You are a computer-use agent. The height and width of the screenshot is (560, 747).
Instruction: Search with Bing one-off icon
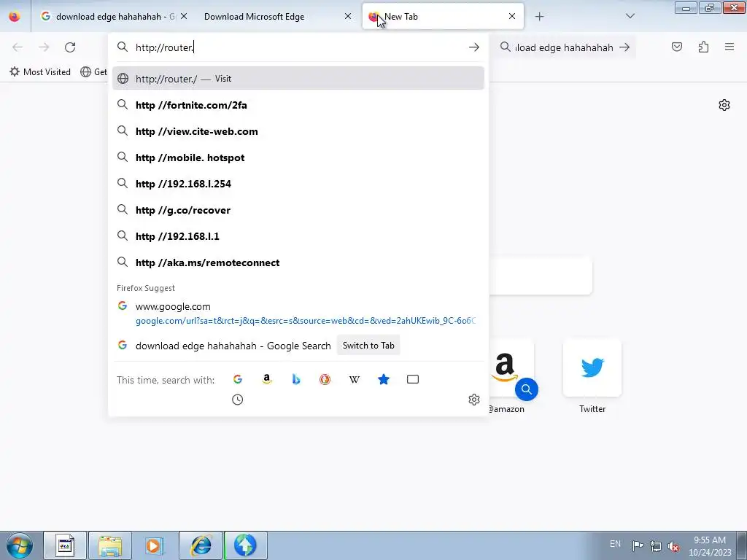[x=296, y=379]
